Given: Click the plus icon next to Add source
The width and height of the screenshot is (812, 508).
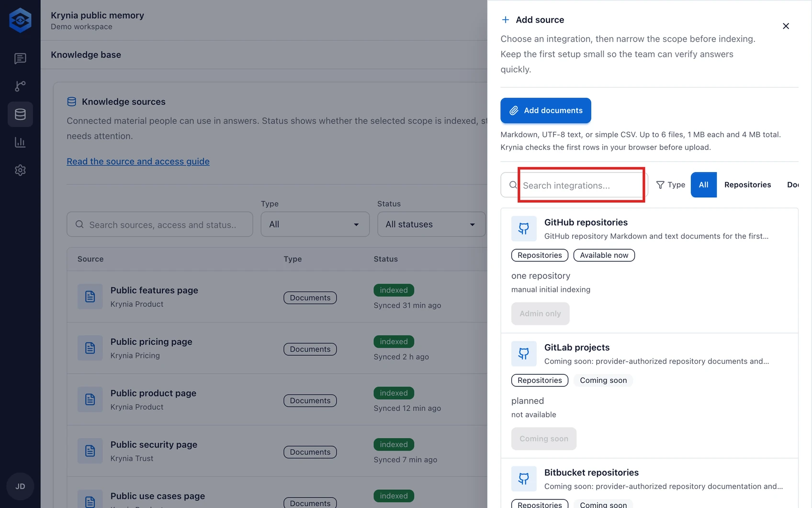Looking at the screenshot, I should click(x=506, y=20).
